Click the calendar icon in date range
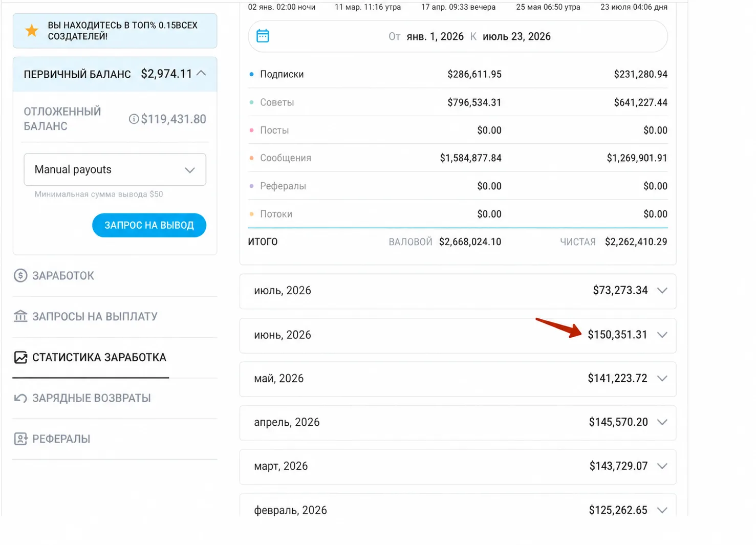 [263, 36]
